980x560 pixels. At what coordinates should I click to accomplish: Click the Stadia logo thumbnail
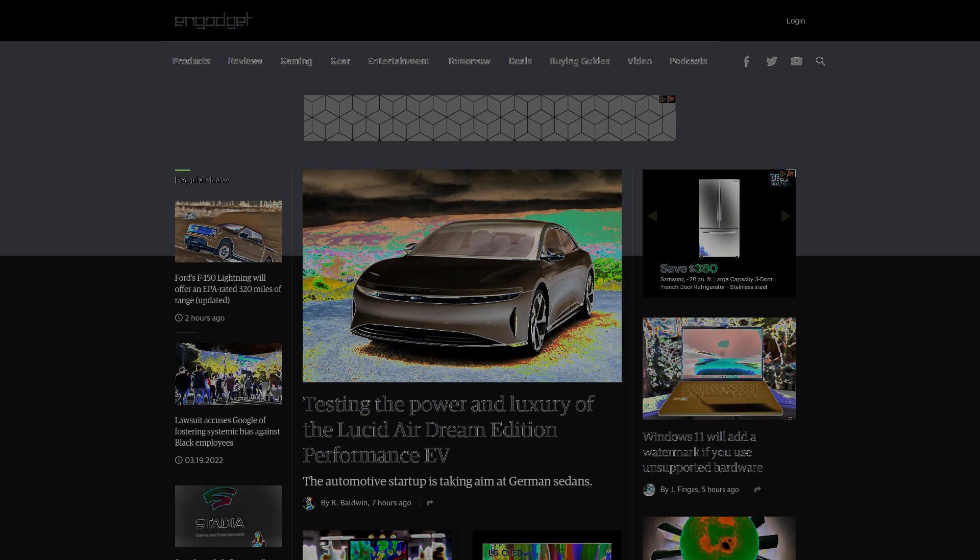(228, 516)
